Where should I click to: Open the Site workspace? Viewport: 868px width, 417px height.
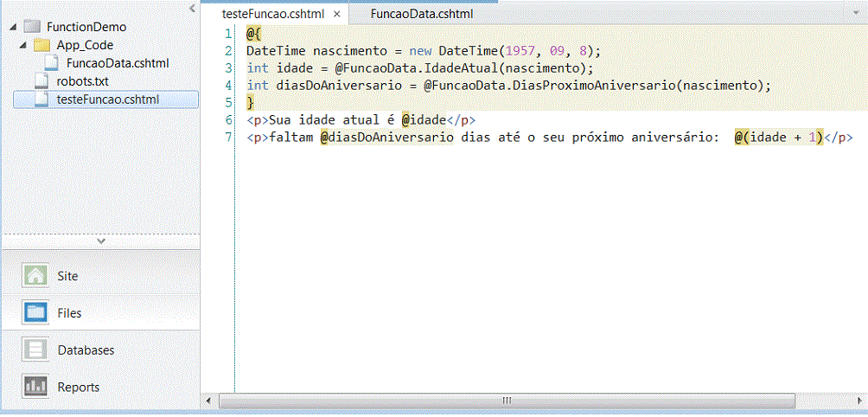pyautogui.click(x=100, y=276)
